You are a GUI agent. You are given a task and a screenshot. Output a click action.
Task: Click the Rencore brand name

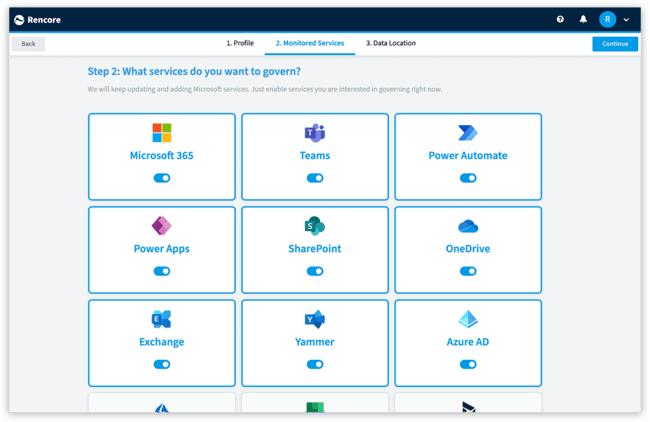point(44,20)
